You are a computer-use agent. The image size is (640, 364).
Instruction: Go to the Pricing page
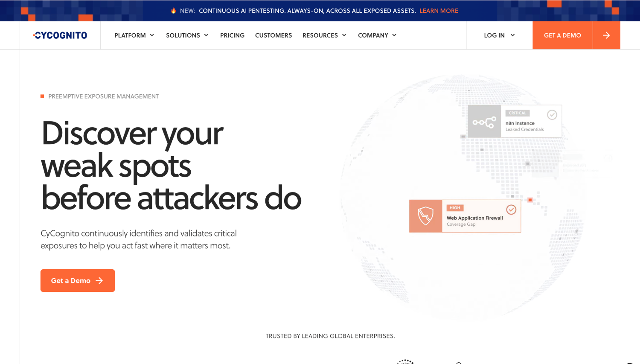tap(232, 35)
